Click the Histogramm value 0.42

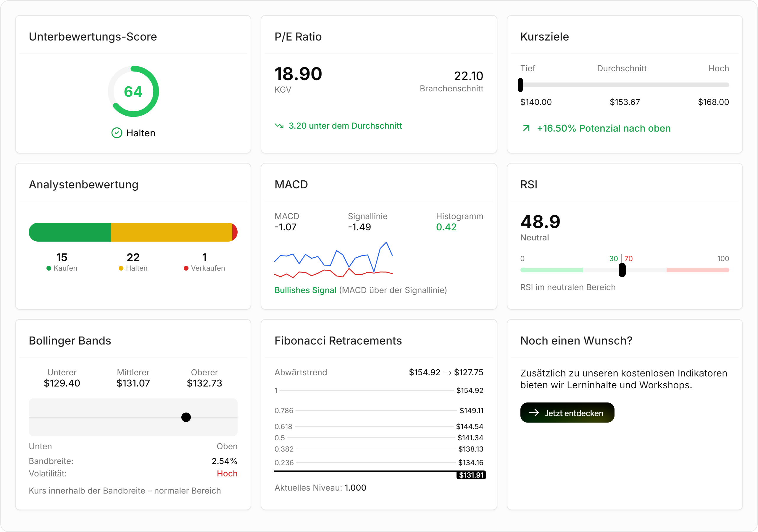click(446, 227)
